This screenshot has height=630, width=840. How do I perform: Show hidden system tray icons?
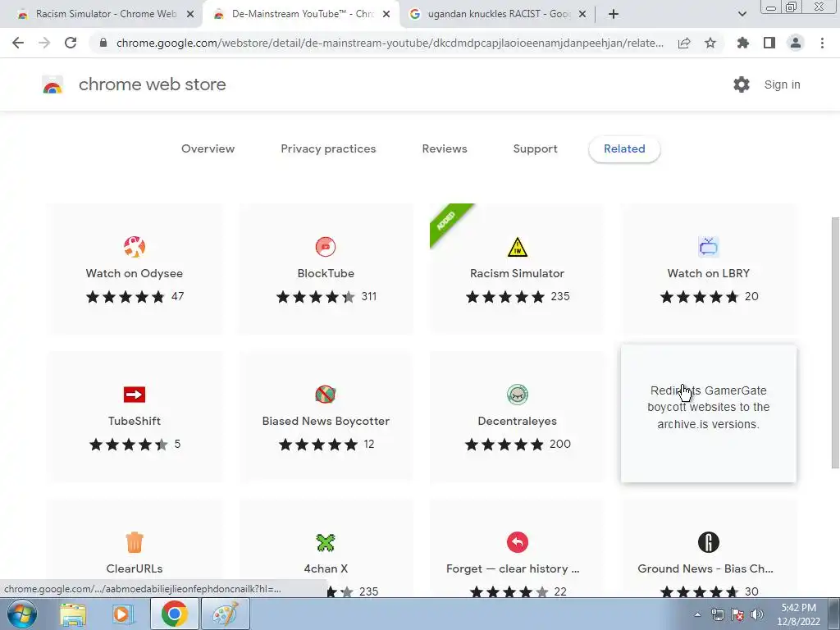point(697,614)
